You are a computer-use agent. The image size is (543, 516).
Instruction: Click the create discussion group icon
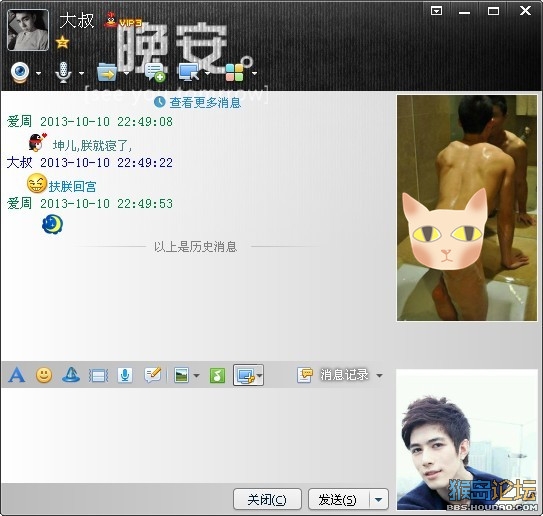(154, 72)
